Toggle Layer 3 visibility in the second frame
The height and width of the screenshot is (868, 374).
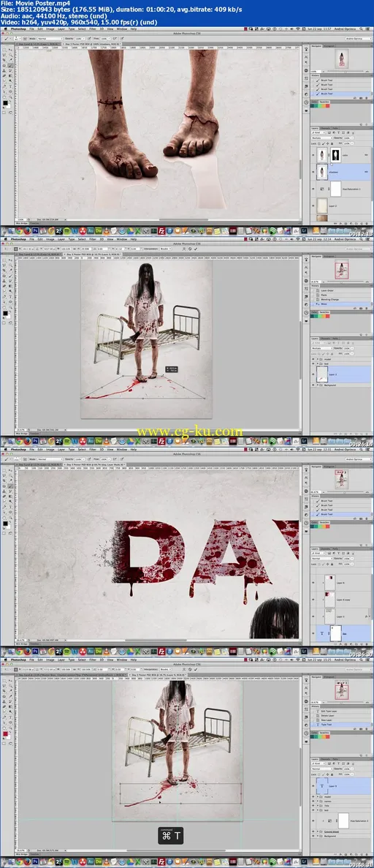coord(312,375)
